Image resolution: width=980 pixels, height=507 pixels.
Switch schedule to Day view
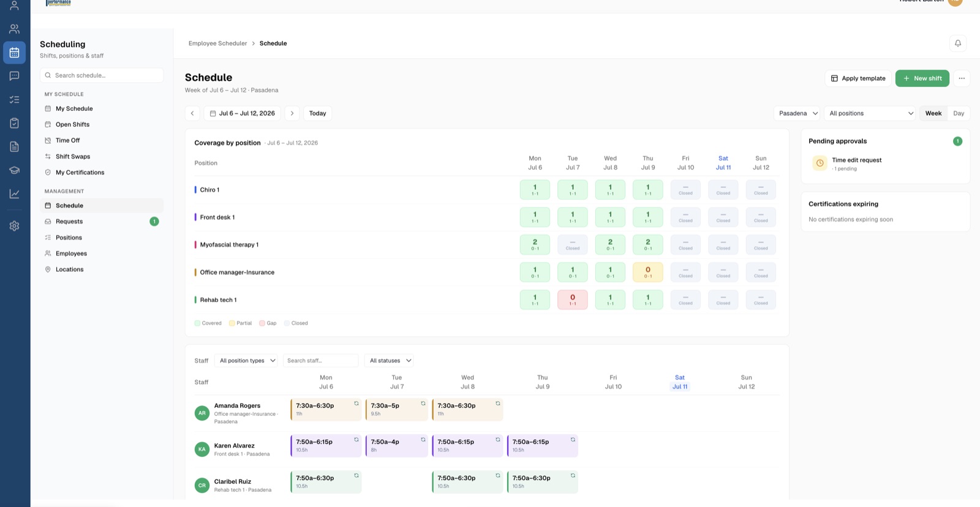[959, 113]
